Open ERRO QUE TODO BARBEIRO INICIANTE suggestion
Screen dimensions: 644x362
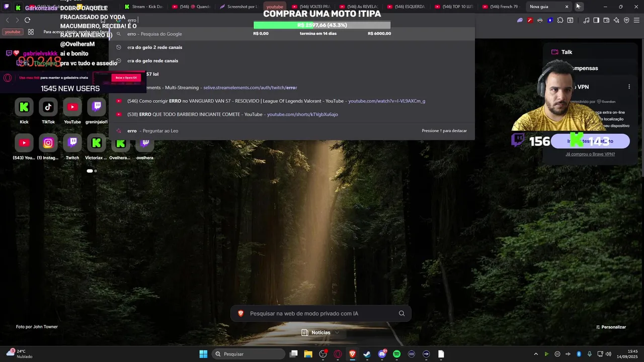click(x=292, y=115)
